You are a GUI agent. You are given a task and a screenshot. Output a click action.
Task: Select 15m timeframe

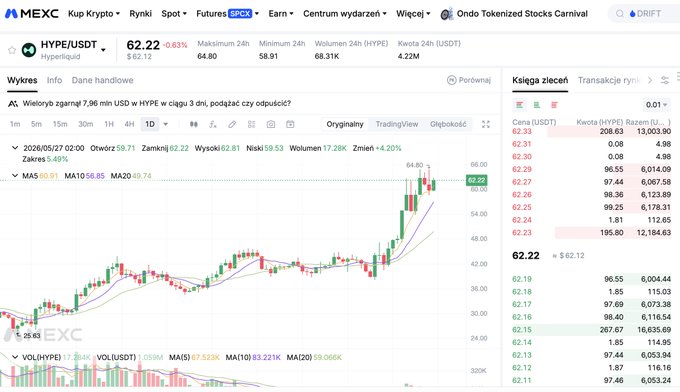click(x=60, y=124)
